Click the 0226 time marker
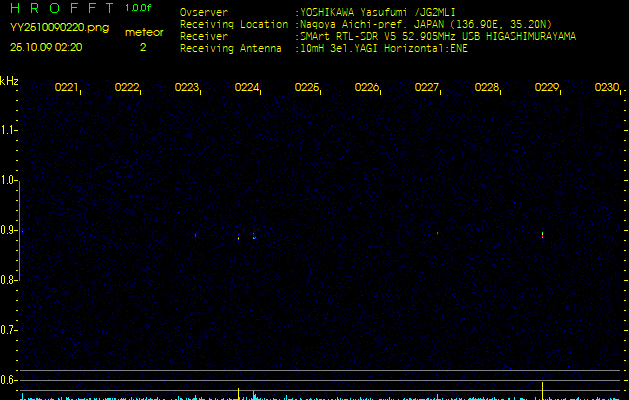Screen dimensions: 629x400 tap(366, 87)
